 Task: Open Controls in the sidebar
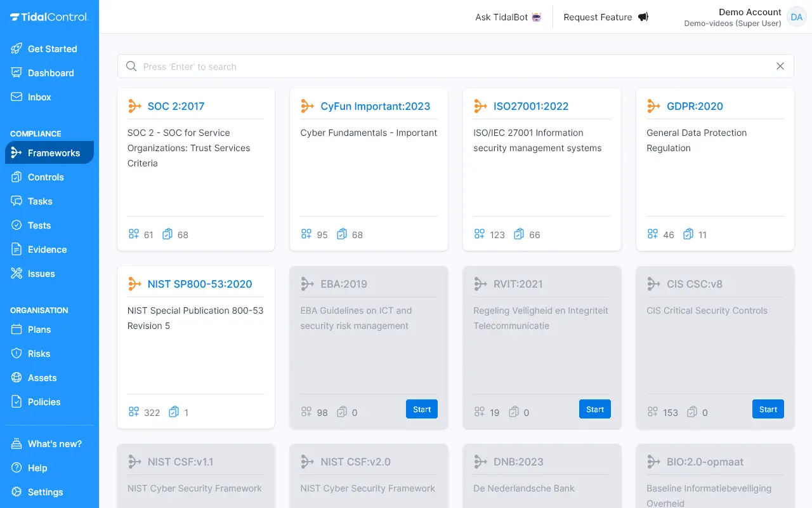[x=49, y=177]
